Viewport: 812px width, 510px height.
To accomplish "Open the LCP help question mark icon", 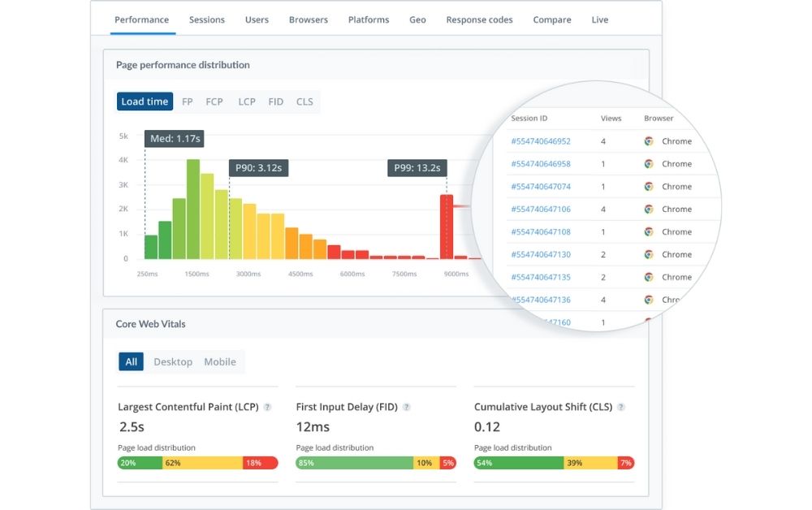I will pos(268,406).
